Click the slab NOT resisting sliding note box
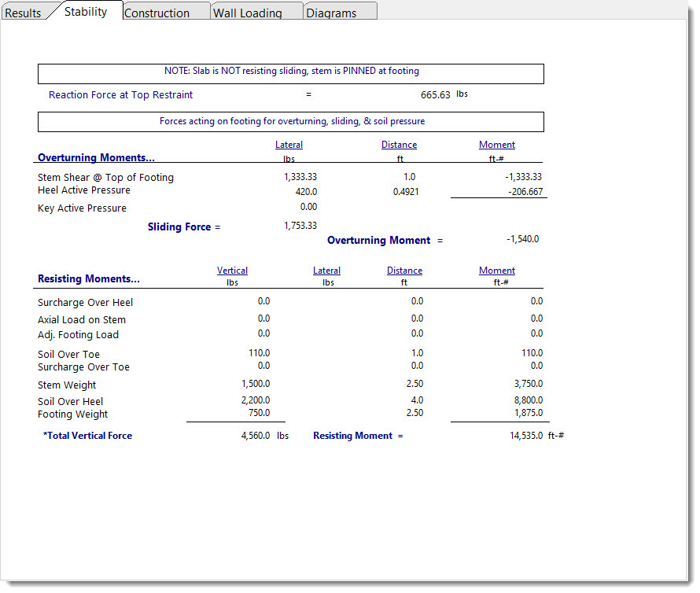Image resolution: width=700 pixels, height=593 pixels. pyautogui.click(x=291, y=72)
